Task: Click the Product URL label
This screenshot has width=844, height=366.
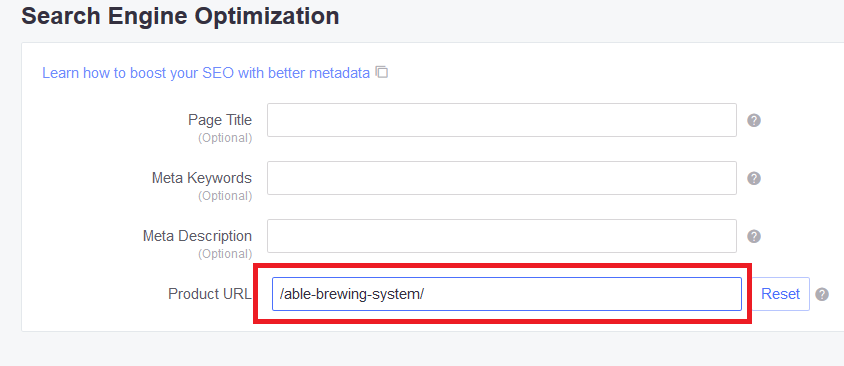Action: 209,294
